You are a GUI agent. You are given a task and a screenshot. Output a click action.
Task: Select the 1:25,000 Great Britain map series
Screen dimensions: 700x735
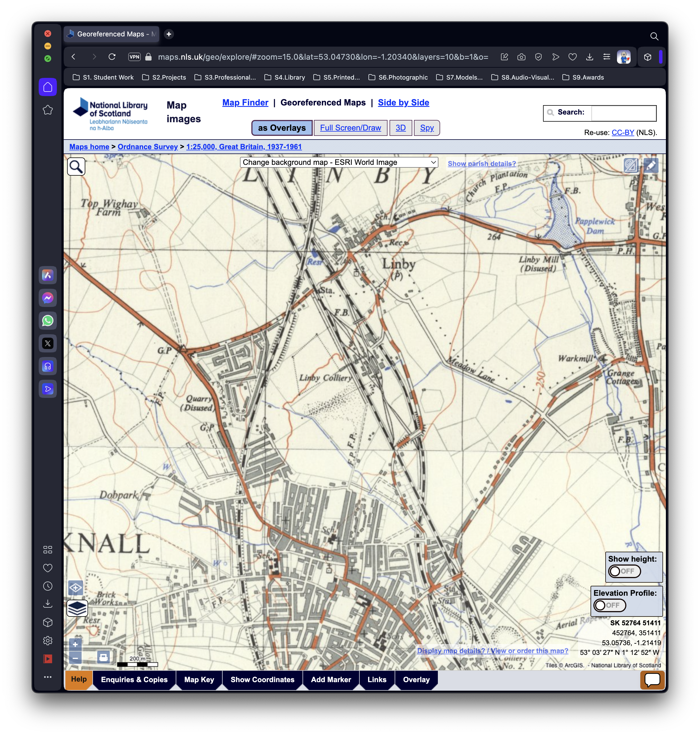click(x=243, y=146)
